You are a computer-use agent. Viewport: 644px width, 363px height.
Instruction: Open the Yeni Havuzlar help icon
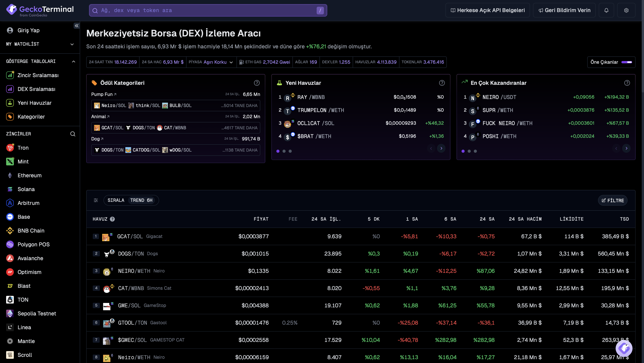442,83
